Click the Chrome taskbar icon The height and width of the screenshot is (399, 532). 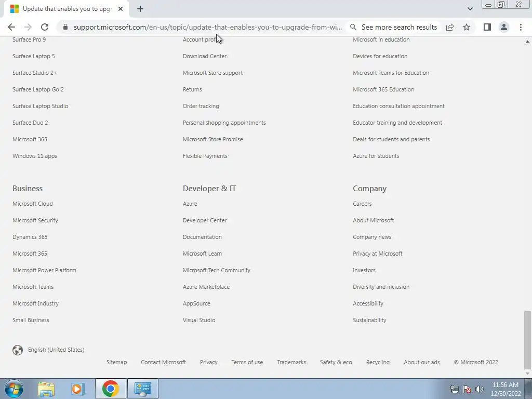point(110,389)
